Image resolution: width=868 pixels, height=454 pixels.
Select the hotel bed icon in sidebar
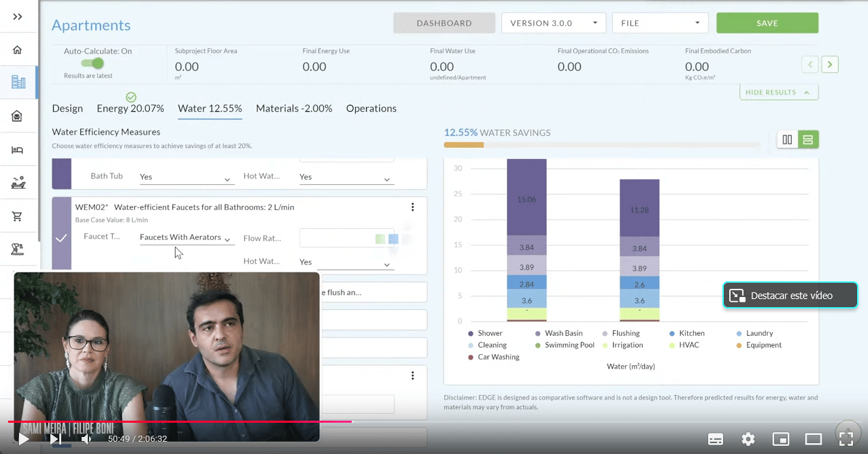pos(18,150)
